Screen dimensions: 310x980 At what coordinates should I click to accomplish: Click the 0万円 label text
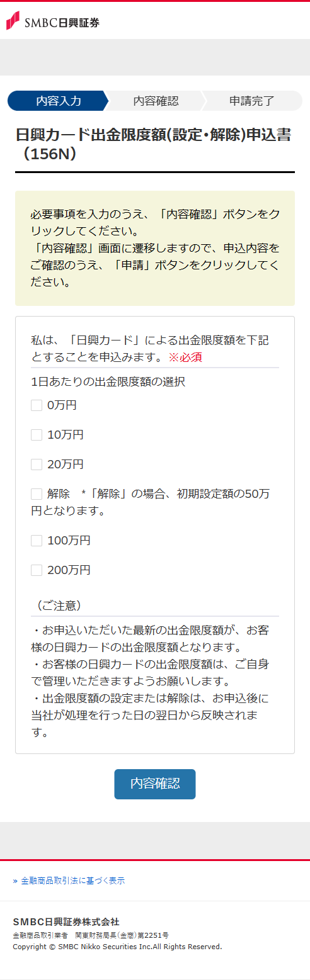coord(62,405)
